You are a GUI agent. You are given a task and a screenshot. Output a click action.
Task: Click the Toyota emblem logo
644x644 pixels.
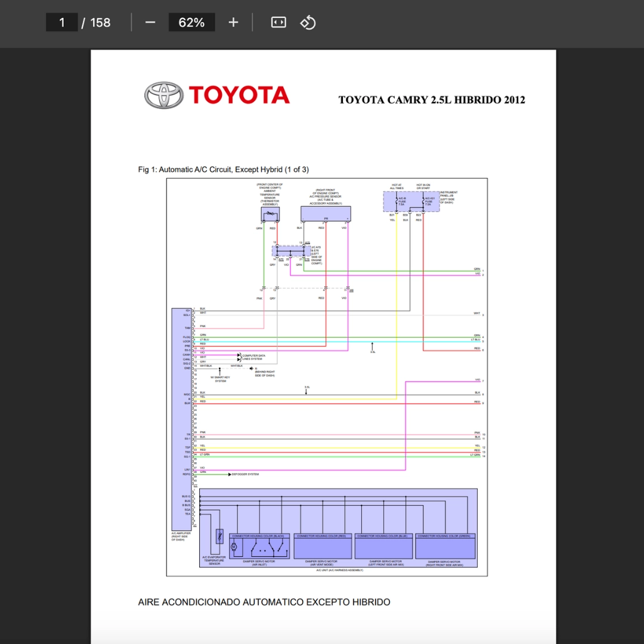163,95
